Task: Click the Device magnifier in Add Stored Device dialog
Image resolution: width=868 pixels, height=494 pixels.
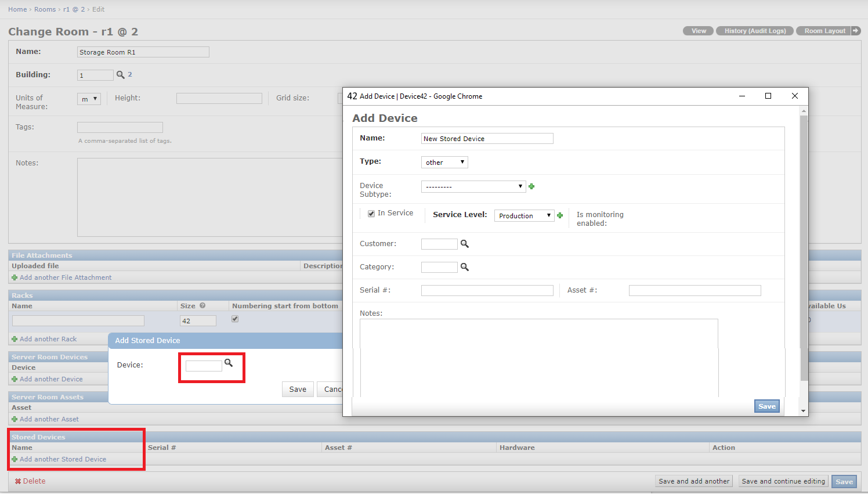Action: point(229,363)
